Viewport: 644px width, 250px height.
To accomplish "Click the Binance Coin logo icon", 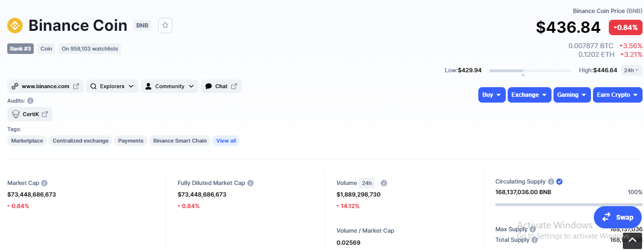I will [x=15, y=26].
